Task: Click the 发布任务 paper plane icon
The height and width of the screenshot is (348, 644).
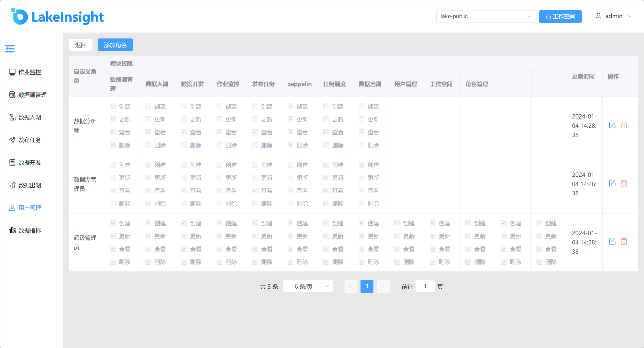Action: (12, 140)
